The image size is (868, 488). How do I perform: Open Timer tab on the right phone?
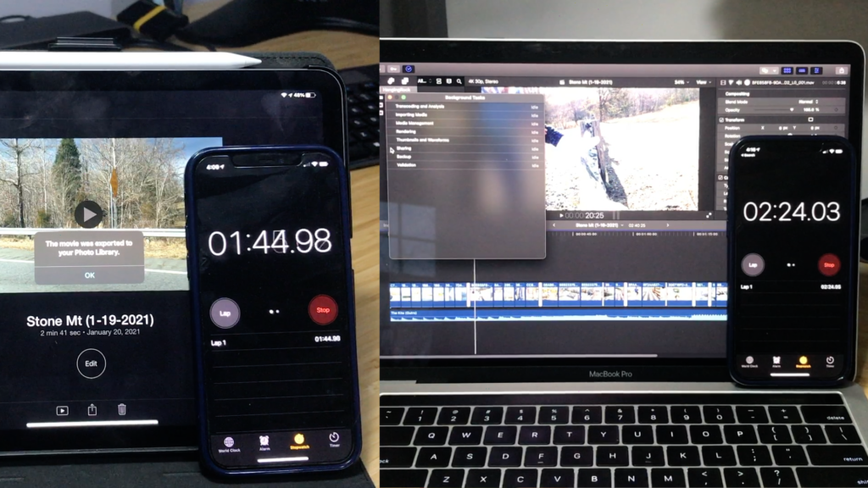[830, 362]
